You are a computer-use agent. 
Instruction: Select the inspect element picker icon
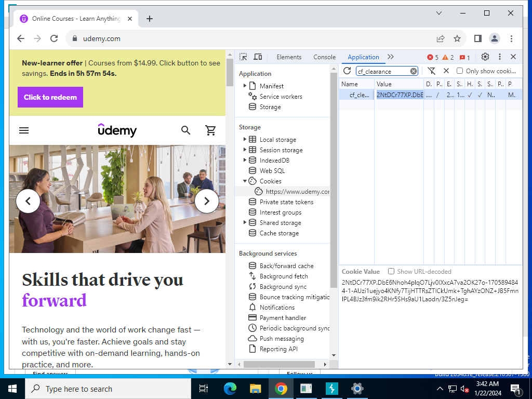click(x=243, y=57)
